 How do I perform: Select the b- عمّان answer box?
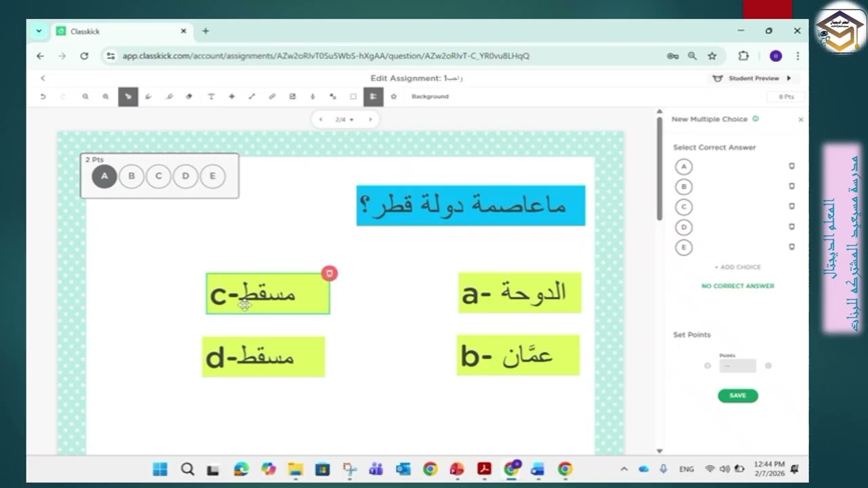coord(518,355)
